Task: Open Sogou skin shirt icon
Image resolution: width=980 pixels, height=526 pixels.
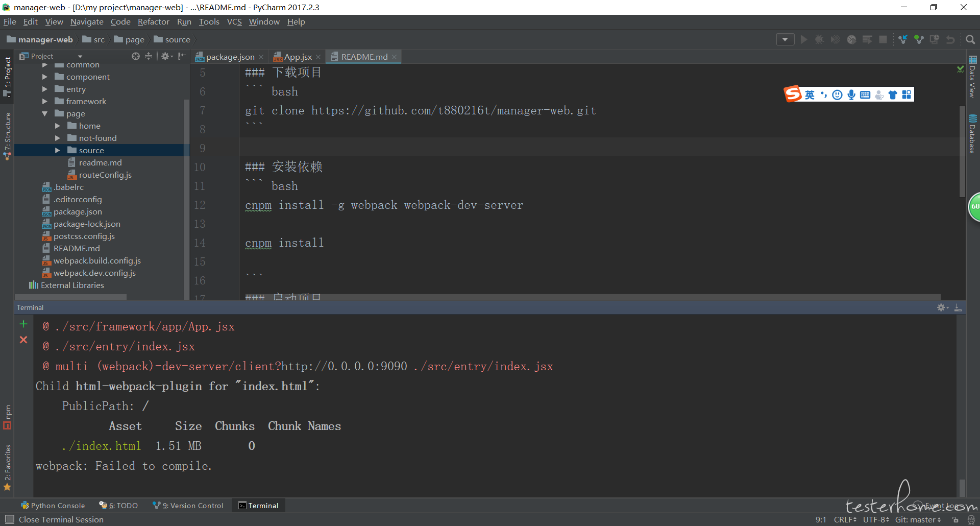Action: (893, 95)
